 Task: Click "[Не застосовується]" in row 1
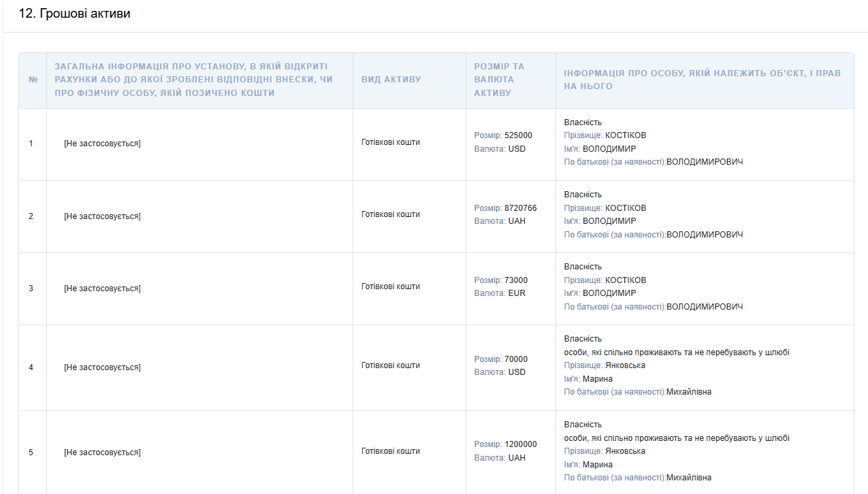[x=102, y=144]
